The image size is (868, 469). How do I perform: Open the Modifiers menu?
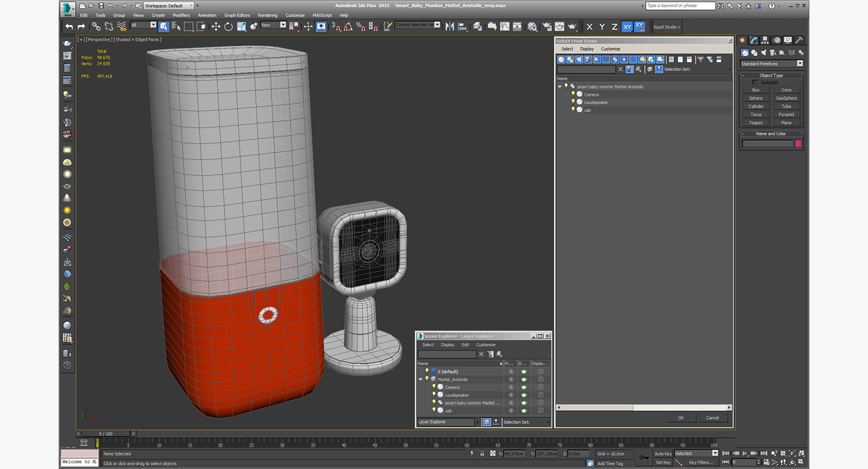tap(181, 15)
